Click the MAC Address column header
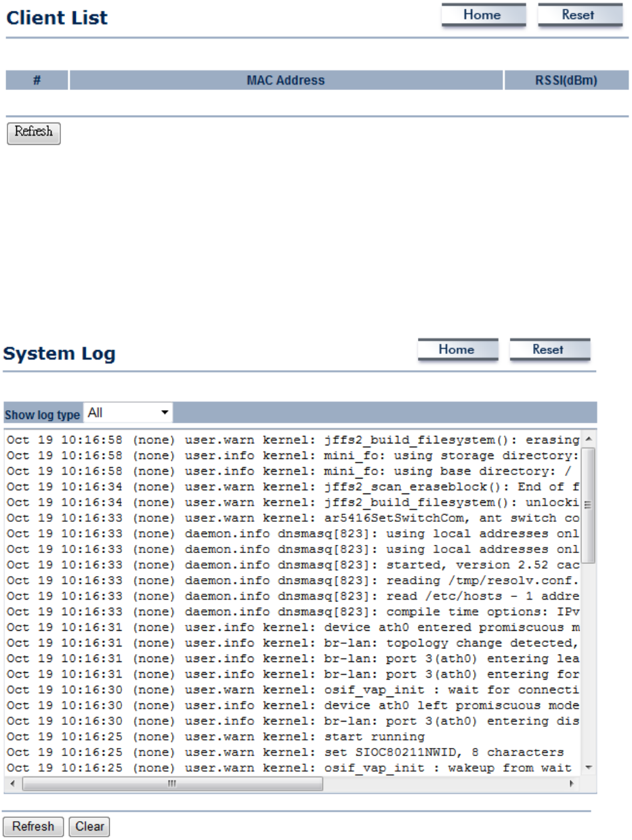The width and height of the screenshot is (632, 840). click(286, 81)
